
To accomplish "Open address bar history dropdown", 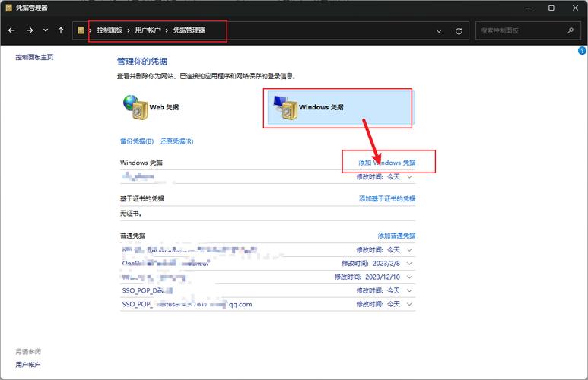I will click(x=439, y=31).
